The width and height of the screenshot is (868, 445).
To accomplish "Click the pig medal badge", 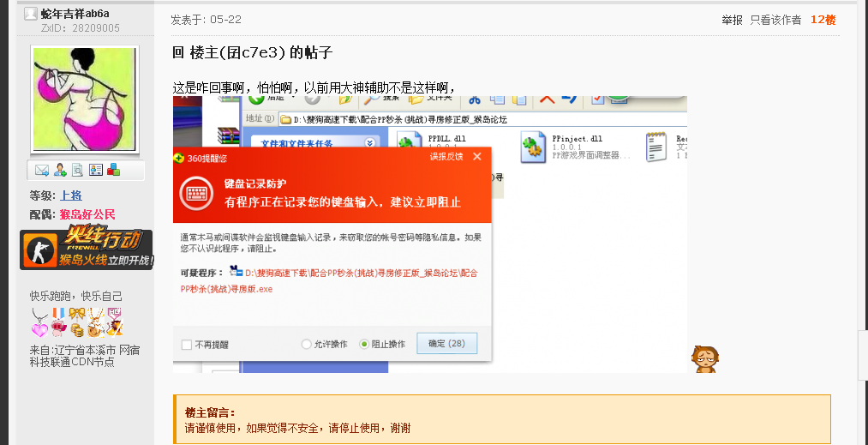I will coord(58,323).
